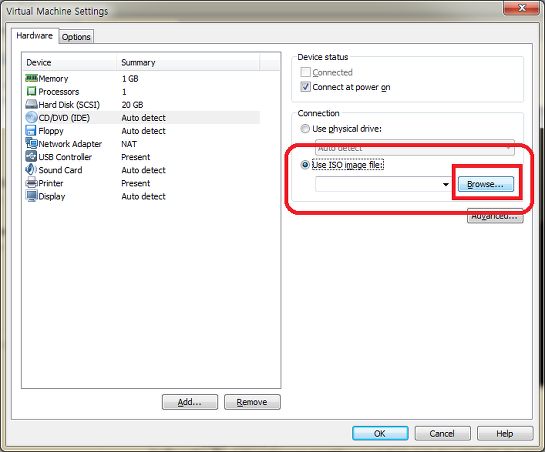Image resolution: width=545 pixels, height=452 pixels.
Task: Select the USB Controller icon
Action: pos(31,156)
